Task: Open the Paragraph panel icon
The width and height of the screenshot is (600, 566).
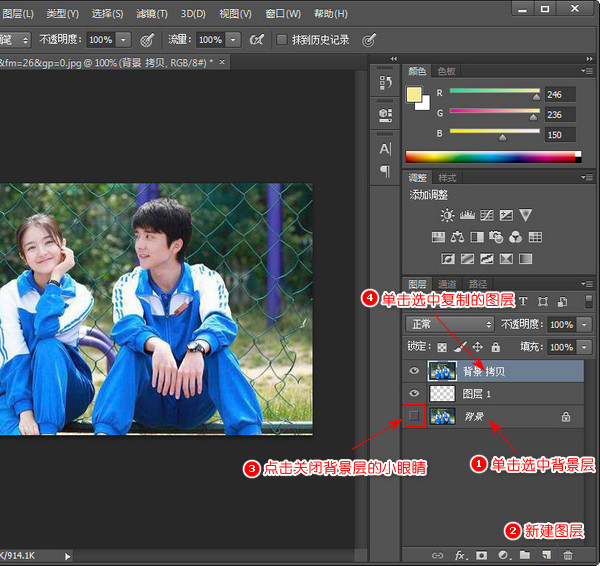Action: [x=385, y=171]
